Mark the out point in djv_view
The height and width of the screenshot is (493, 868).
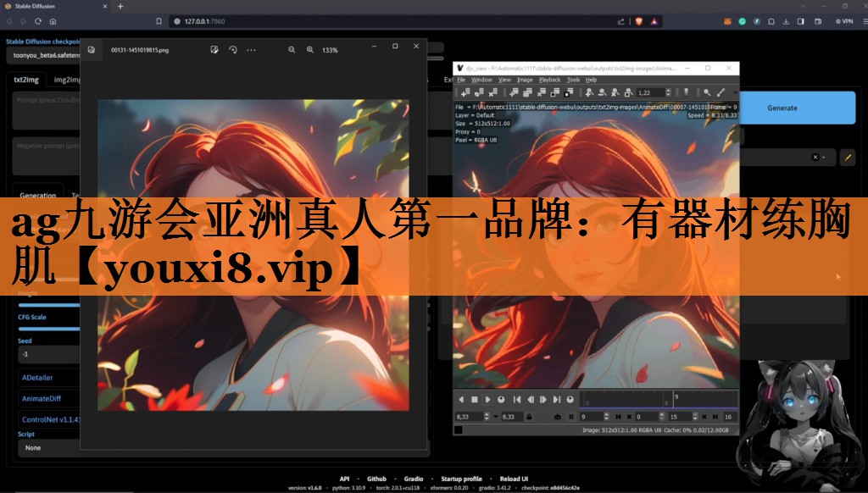click(715, 417)
